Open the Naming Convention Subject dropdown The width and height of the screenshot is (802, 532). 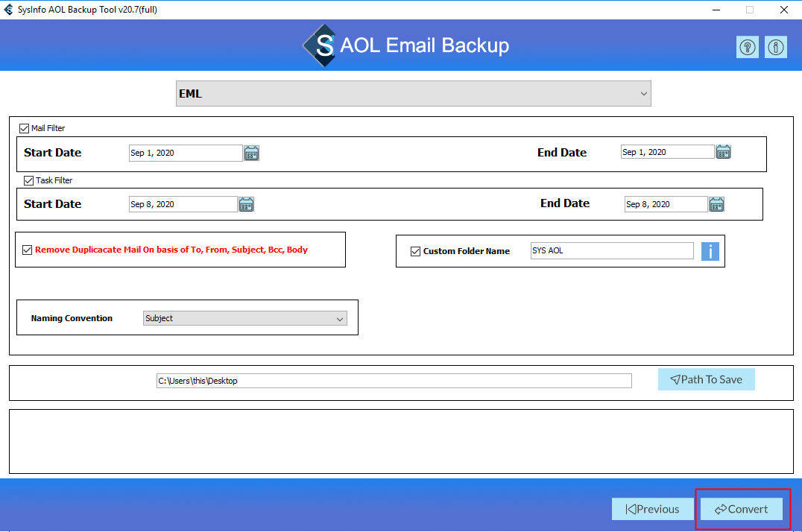tap(245, 318)
